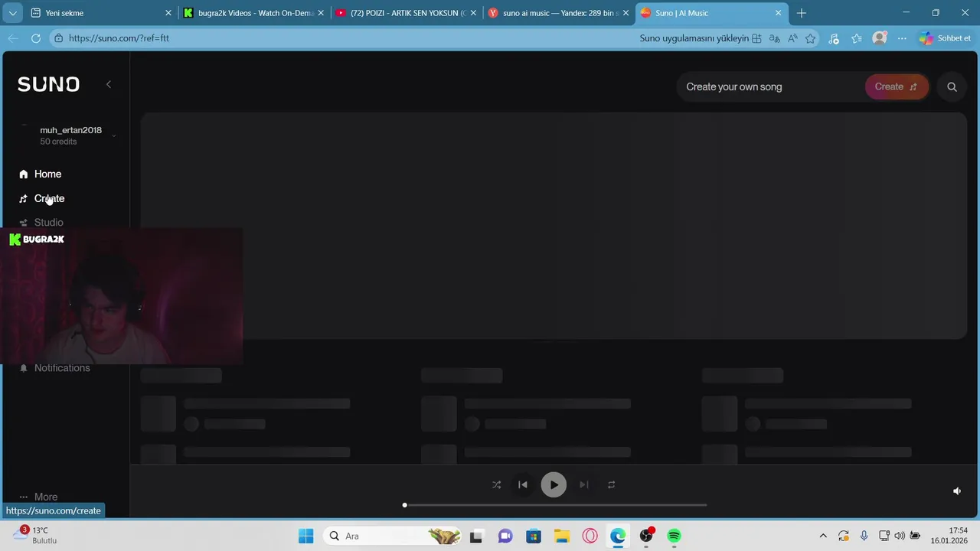
Task: Click the pink Create button
Action: pyautogui.click(x=897, y=86)
